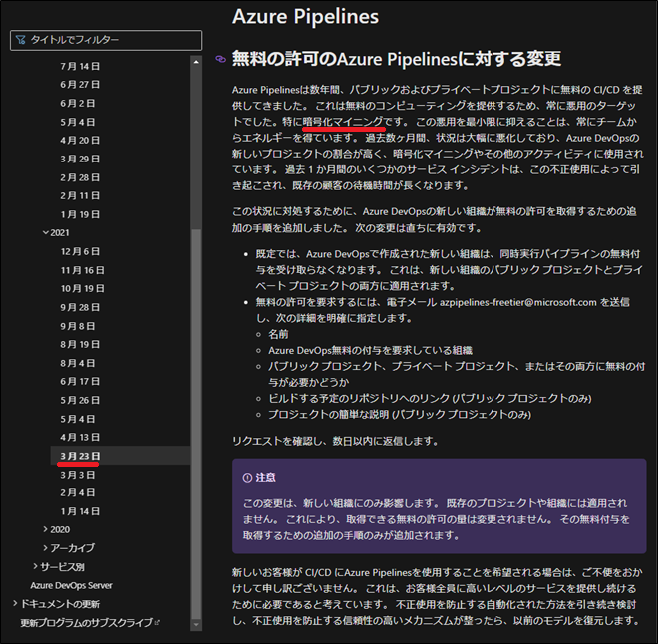658x644 pixels.
Task: Select the 2月 4日 entry
Action: [77, 492]
